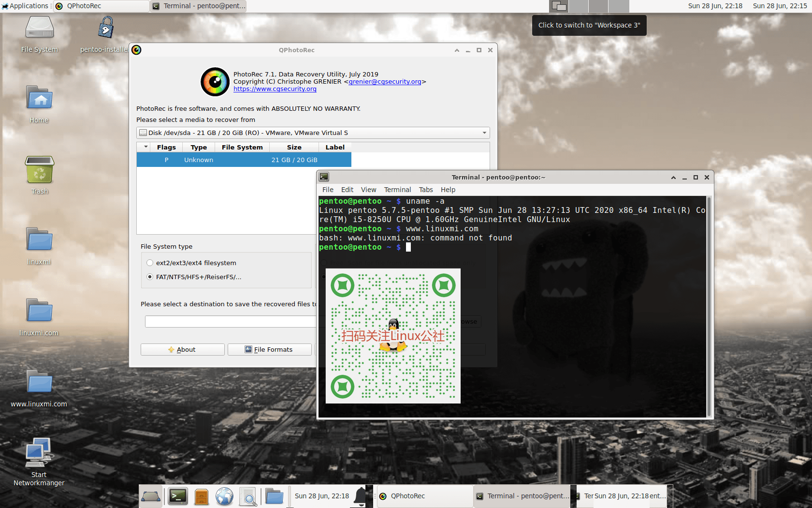The width and height of the screenshot is (812, 508).
Task: Click the QR code image in Terminal
Action: [393, 336]
